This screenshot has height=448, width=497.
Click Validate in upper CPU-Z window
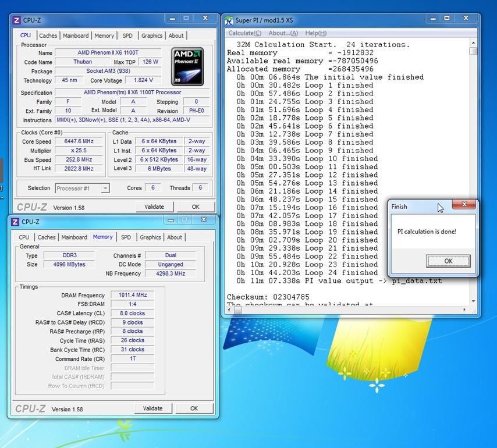[x=154, y=207]
